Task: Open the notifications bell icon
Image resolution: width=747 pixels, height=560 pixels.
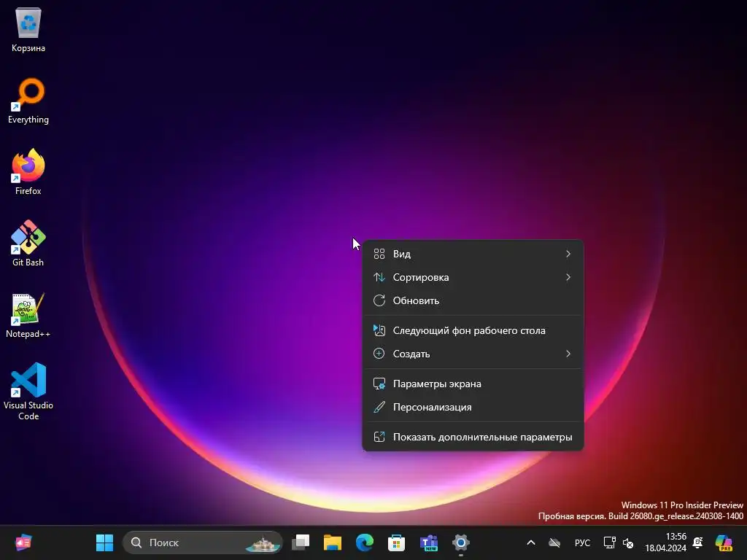Action: pos(698,542)
